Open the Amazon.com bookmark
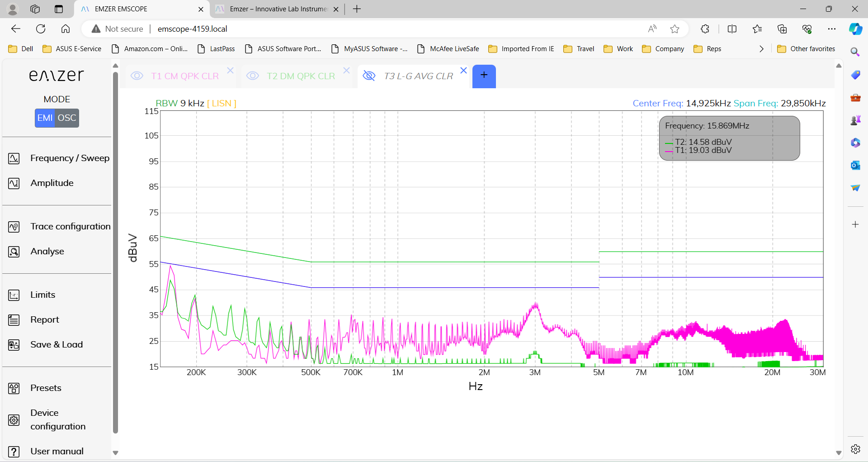 (x=150, y=49)
